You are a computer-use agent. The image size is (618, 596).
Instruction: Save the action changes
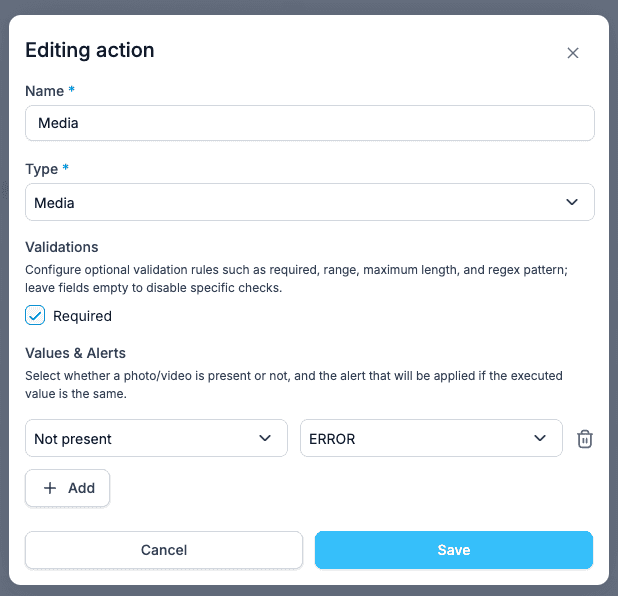click(454, 550)
